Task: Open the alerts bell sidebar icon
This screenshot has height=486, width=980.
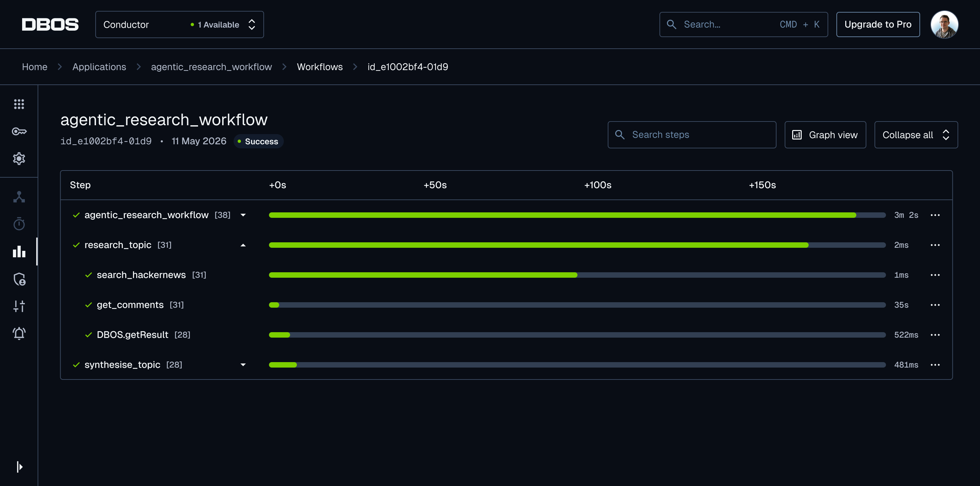Action: tap(19, 334)
